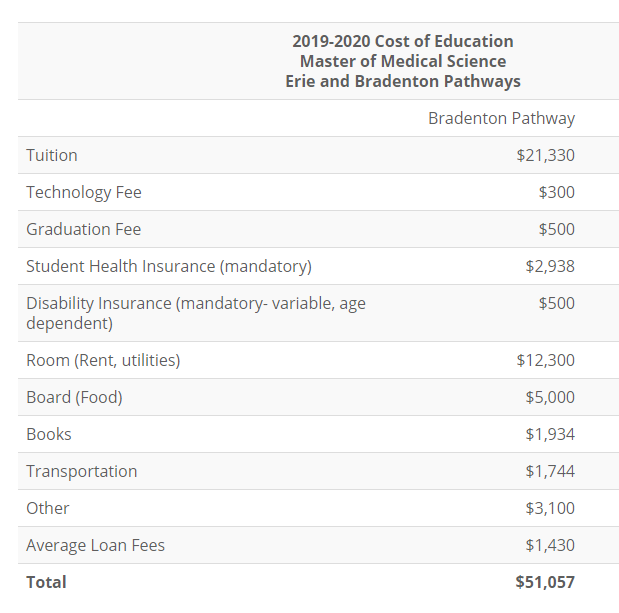Select the $5,000 board amount
Image resolution: width=619 pixels, height=613 pixels.
point(550,397)
